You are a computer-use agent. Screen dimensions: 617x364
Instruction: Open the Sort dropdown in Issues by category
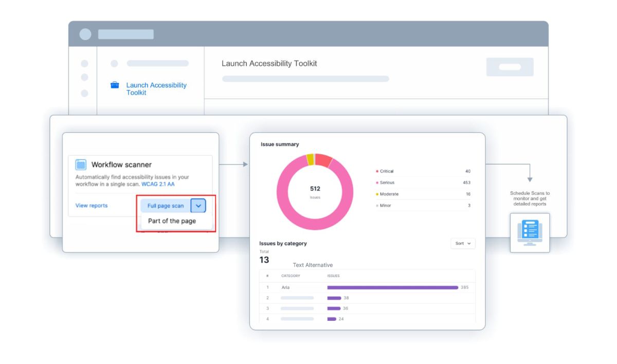pyautogui.click(x=463, y=243)
